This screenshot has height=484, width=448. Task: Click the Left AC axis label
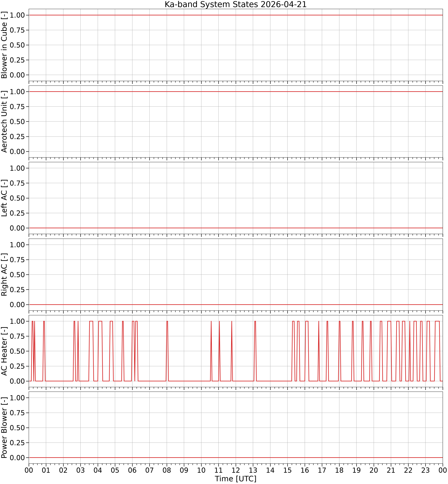pos(4,198)
